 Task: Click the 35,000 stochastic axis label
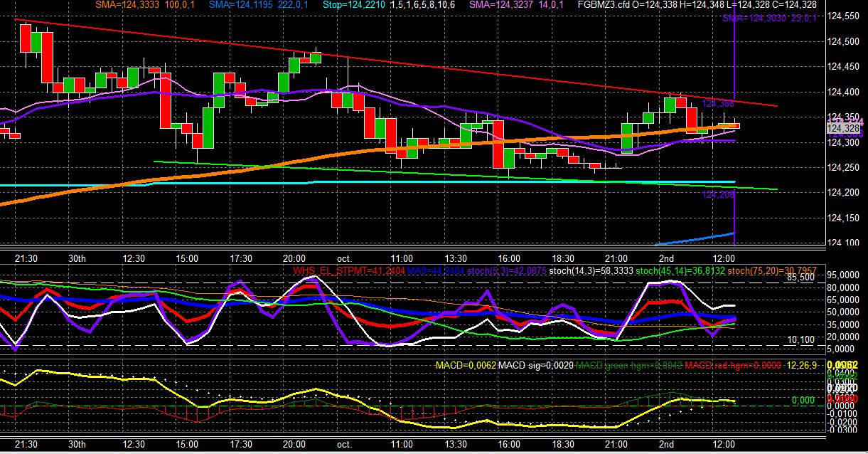click(845, 324)
